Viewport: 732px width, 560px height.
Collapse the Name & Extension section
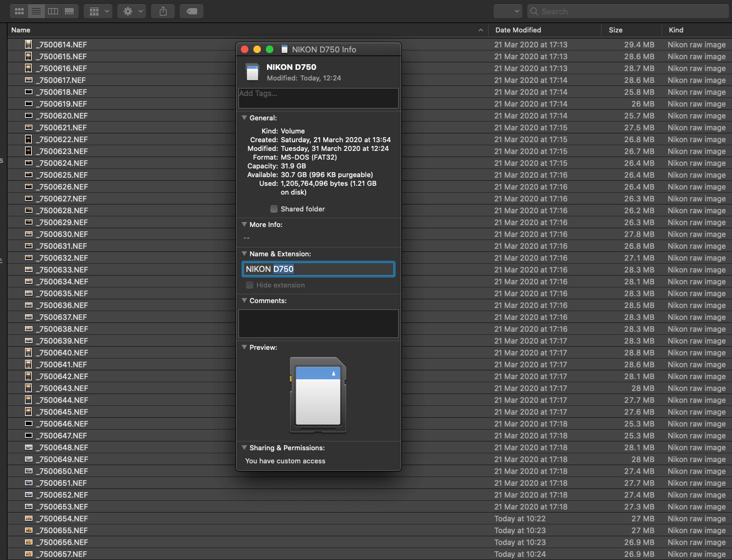click(244, 254)
